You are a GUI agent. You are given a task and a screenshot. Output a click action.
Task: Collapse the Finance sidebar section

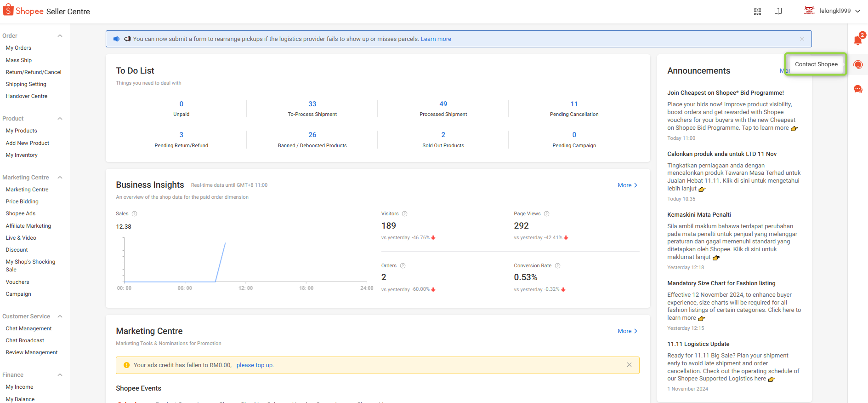click(x=60, y=375)
